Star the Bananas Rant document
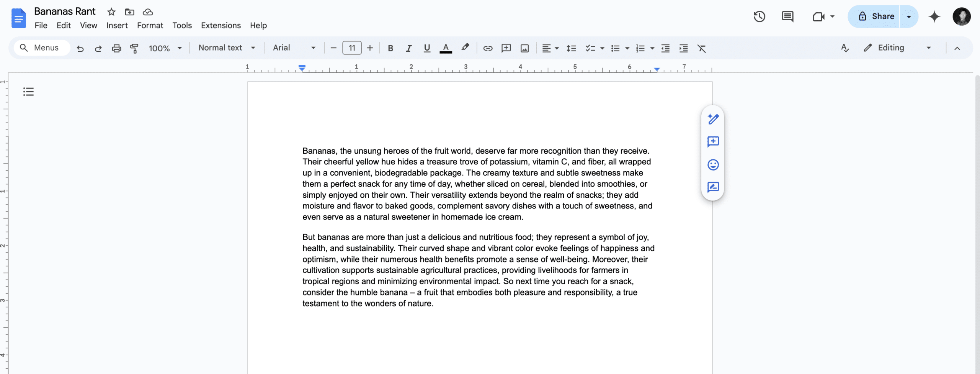The image size is (980, 374). tap(111, 12)
